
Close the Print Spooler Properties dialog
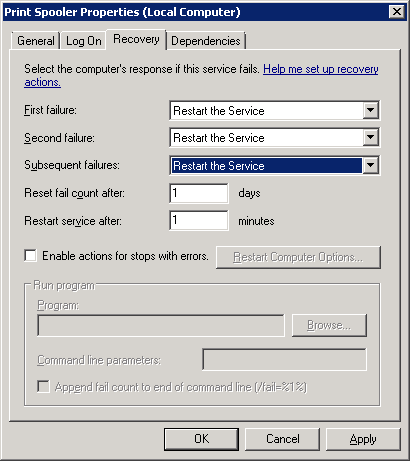(x=397, y=12)
